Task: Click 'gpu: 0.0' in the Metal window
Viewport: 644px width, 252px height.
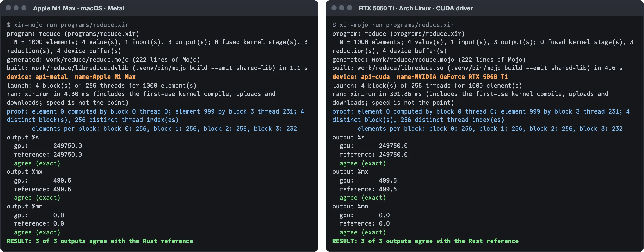Action: pos(39,215)
